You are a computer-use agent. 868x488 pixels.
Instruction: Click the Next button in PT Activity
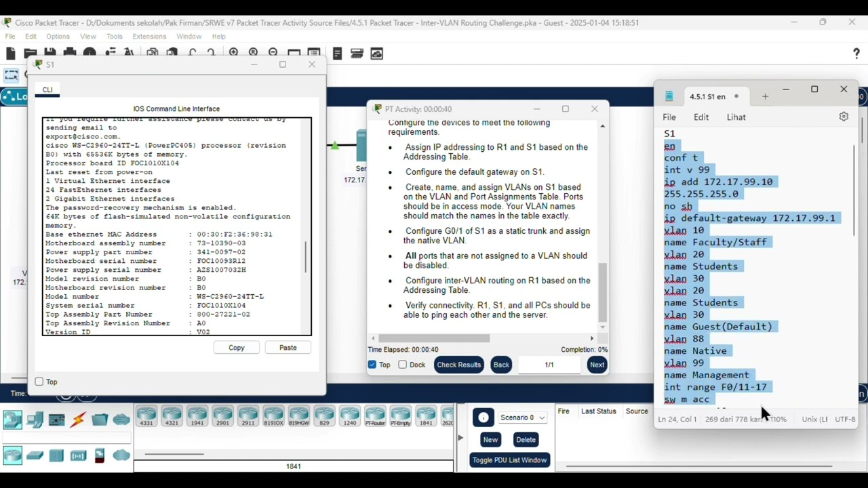tap(597, 365)
